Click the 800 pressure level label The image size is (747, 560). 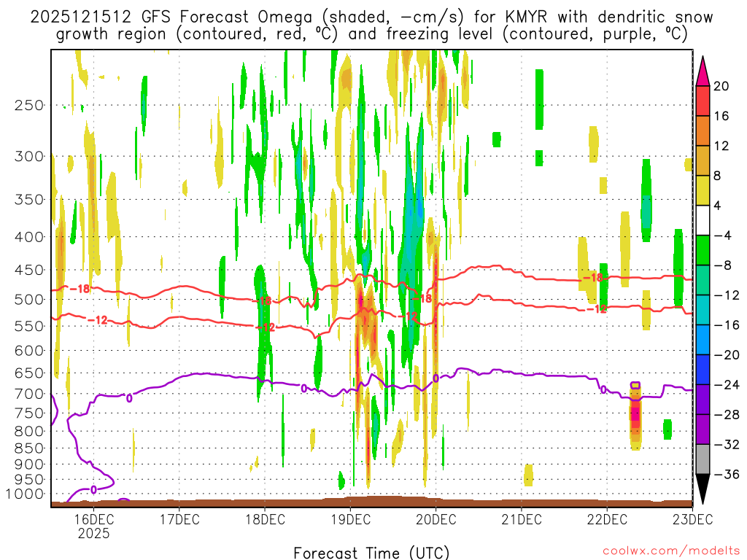(29, 432)
